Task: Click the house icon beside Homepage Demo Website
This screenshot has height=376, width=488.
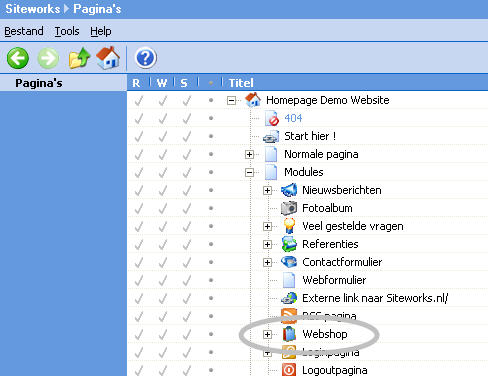Action: [253, 100]
